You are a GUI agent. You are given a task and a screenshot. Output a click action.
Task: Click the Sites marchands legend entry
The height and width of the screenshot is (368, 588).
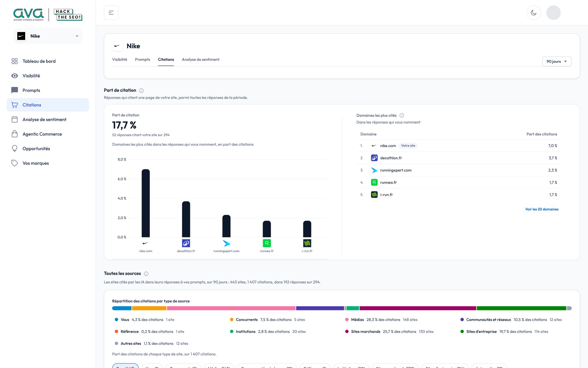[x=389, y=332]
